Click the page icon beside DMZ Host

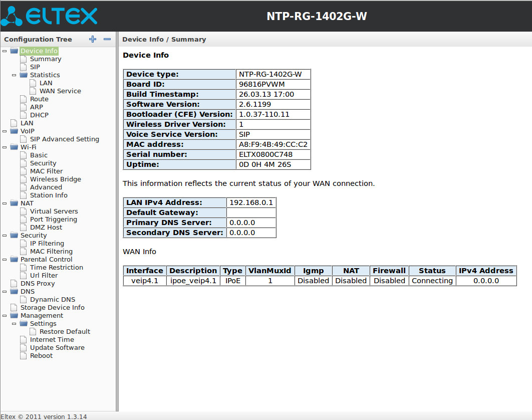[x=23, y=228]
